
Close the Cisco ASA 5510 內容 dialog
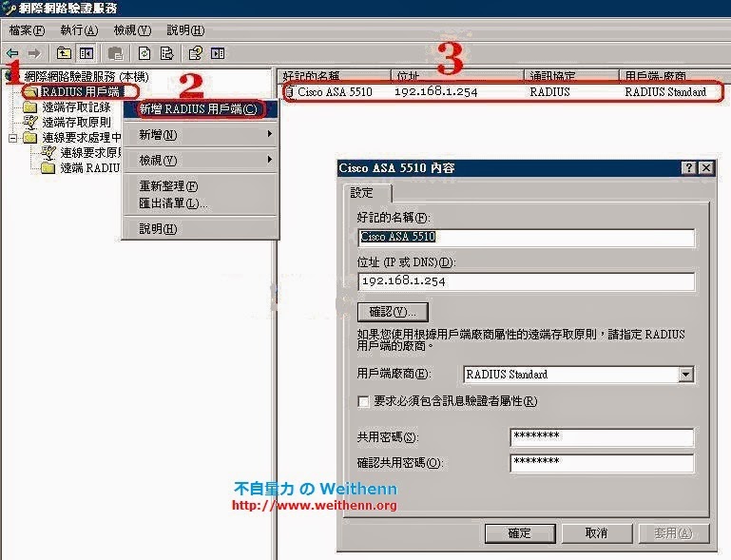coord(706,168)
